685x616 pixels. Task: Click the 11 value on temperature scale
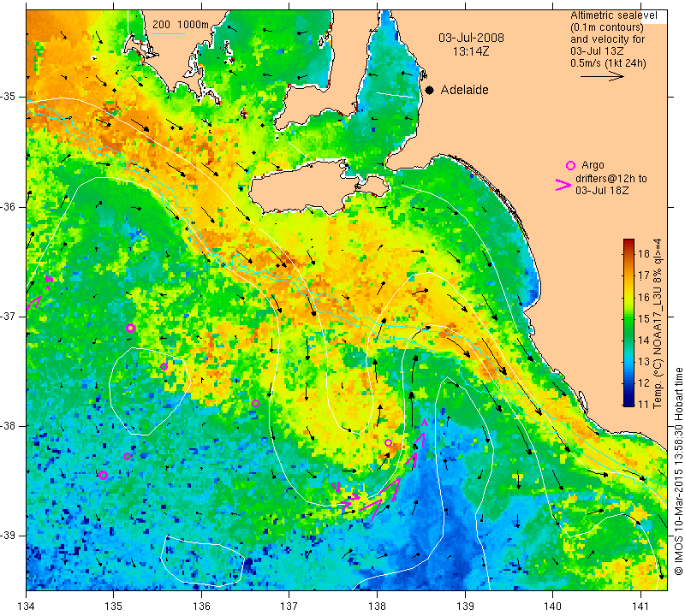644,404
